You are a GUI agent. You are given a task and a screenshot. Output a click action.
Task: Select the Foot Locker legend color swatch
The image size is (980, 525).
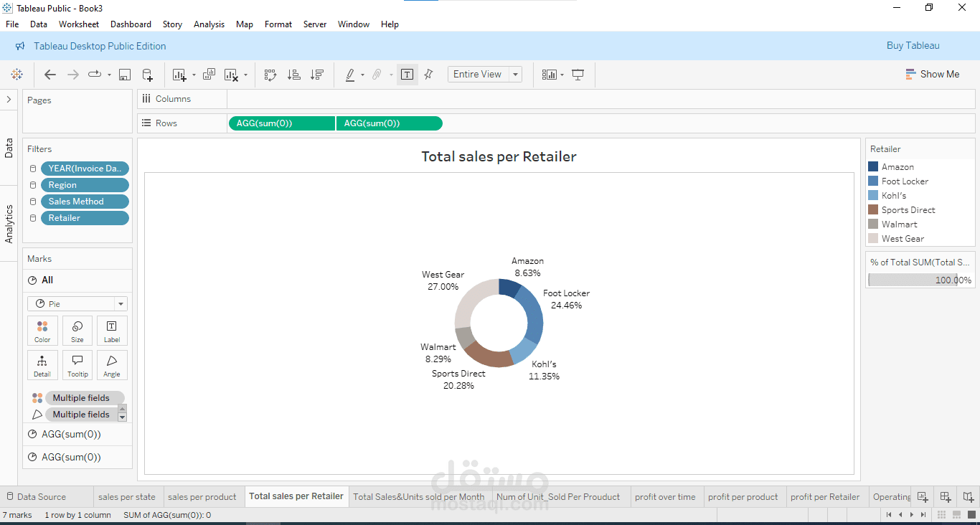click(873, 181)
